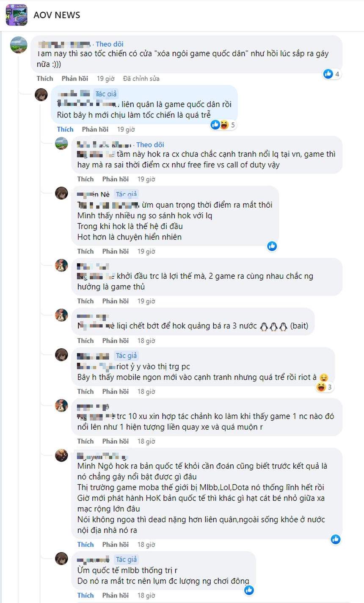Follow the top commenter via 'Theo dõi'
Image resolution: width=364 pixels, height=603 pixels.
109,44
